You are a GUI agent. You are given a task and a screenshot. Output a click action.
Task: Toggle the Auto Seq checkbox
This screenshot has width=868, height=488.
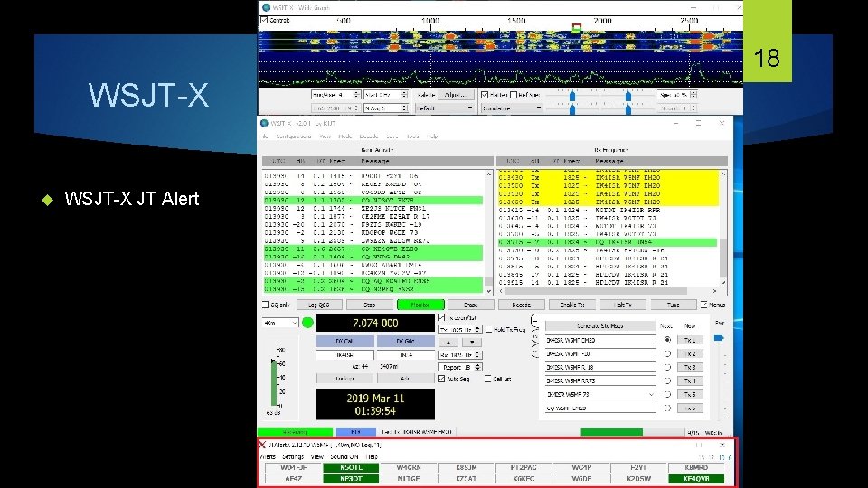point(441,379)
